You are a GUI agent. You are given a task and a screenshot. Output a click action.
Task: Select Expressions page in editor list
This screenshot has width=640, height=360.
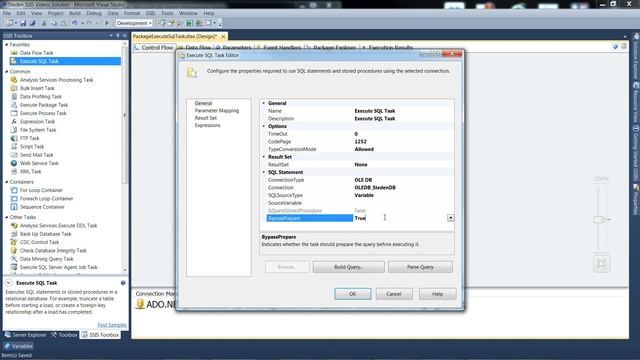pos(207,125)
